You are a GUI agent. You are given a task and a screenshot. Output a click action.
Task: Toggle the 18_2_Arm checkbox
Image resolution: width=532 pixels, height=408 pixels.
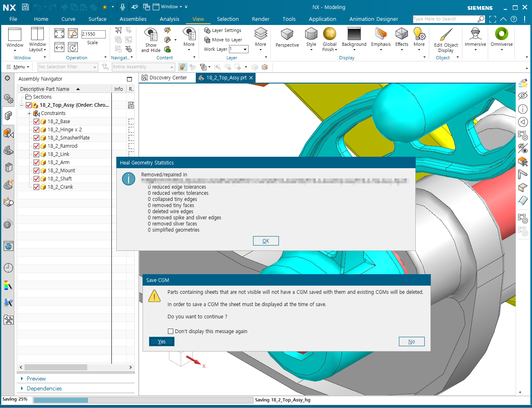point(36,162)
